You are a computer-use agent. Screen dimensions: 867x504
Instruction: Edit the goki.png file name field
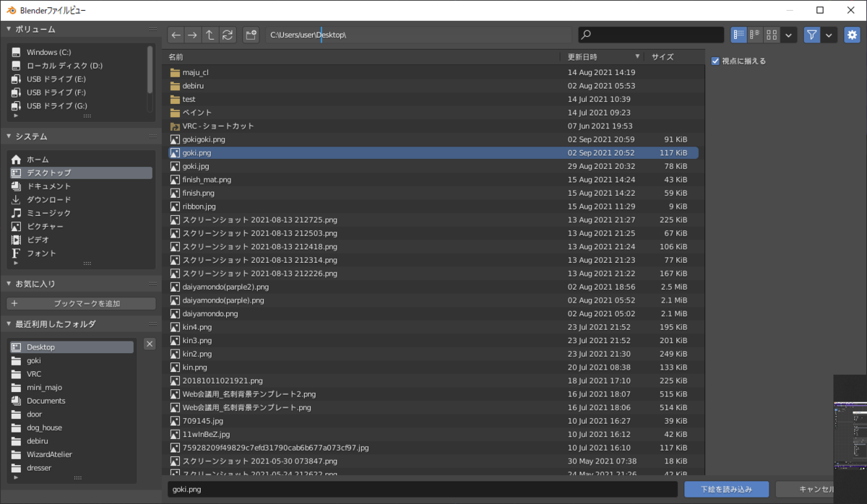[x=423, y=489]
